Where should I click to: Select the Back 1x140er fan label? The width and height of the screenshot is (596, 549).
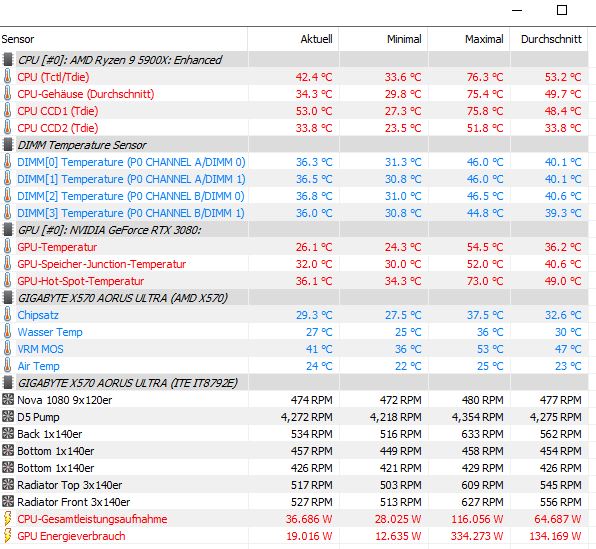click(49, 434)
